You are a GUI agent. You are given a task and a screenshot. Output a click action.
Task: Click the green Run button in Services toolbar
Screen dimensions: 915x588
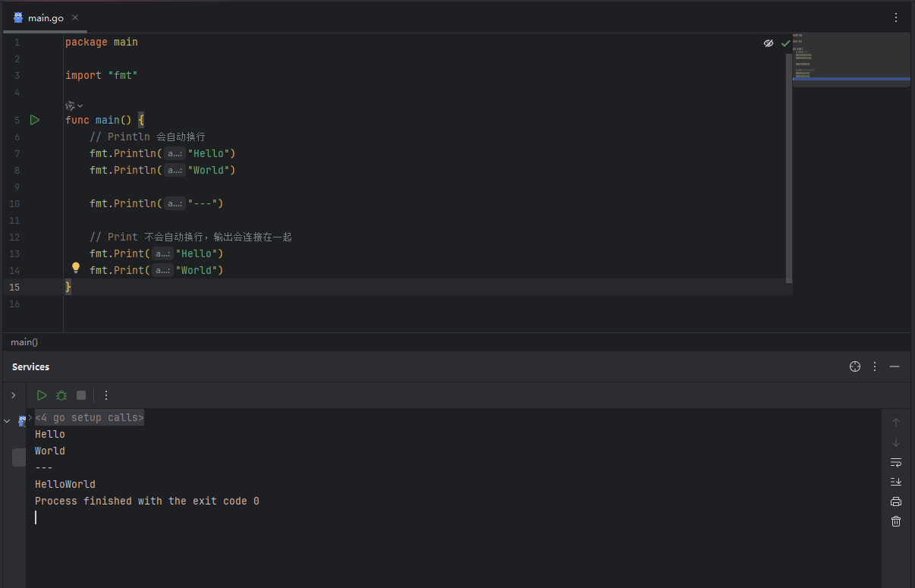[42, 395]
